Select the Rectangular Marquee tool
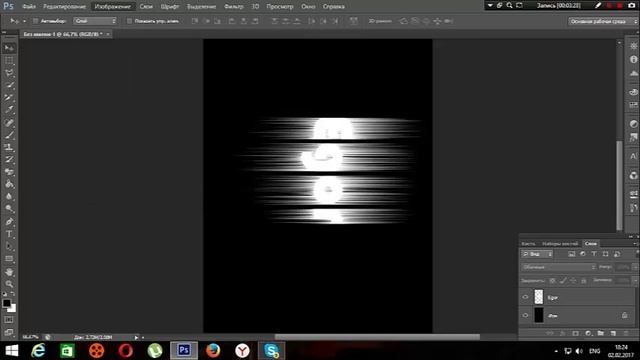Viewport: 640px width, 360px height. 9,60
